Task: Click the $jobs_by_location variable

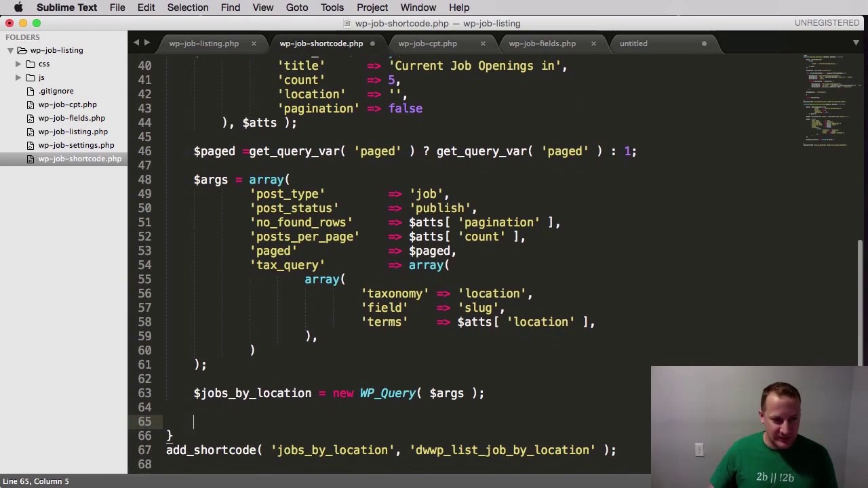Action: click(252, 393)
